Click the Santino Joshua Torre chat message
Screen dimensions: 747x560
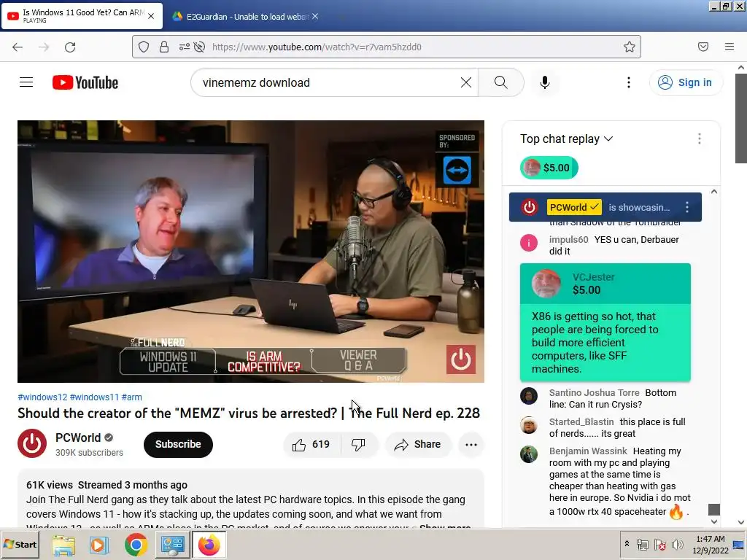[605, 399]
